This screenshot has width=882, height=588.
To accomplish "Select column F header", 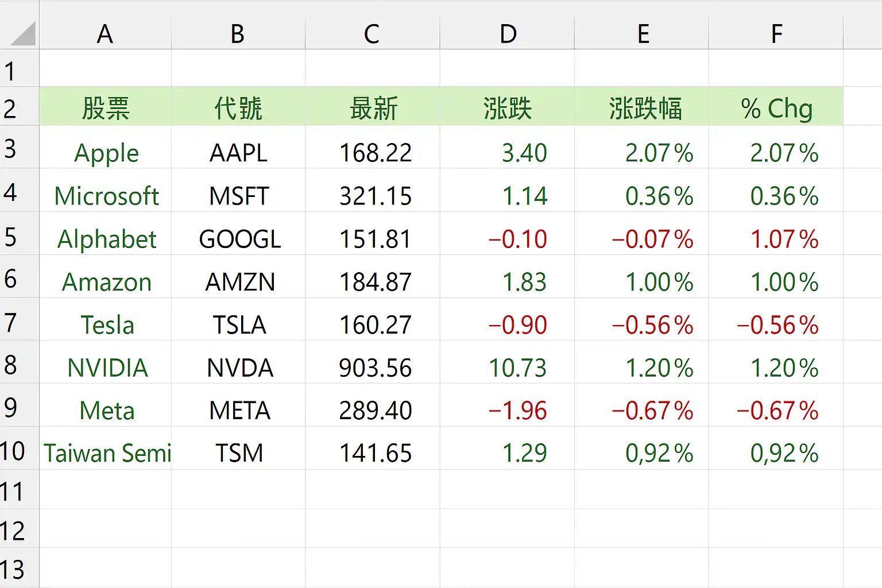I will coord(776,34).
